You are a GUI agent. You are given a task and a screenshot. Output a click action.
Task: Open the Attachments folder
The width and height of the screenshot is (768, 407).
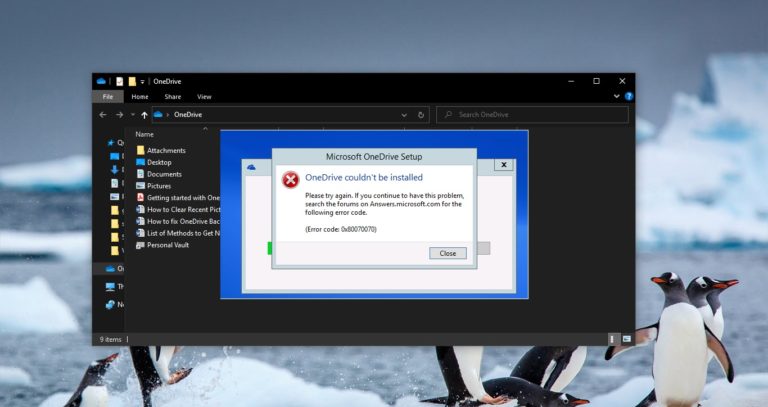click(165, 150)
